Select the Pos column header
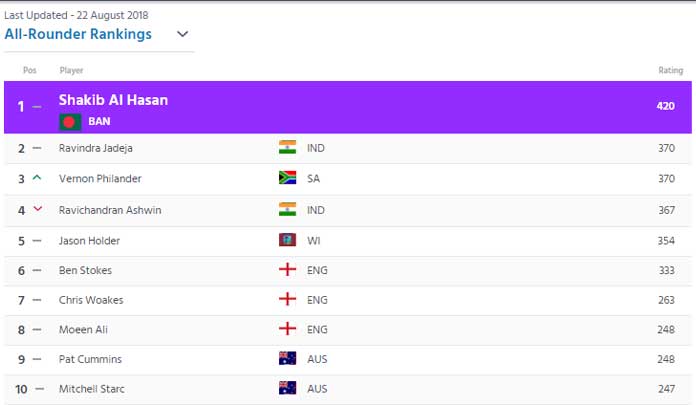Image resolution: width=696 pixels, height=405 pixels. click(30, 70)
